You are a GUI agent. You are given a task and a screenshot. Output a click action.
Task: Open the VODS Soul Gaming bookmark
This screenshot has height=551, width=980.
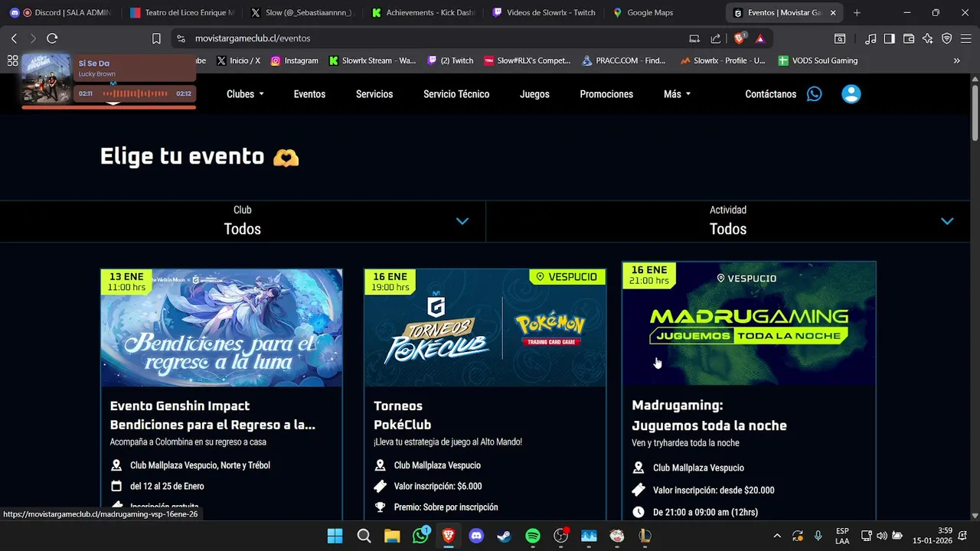pos(818,60)
